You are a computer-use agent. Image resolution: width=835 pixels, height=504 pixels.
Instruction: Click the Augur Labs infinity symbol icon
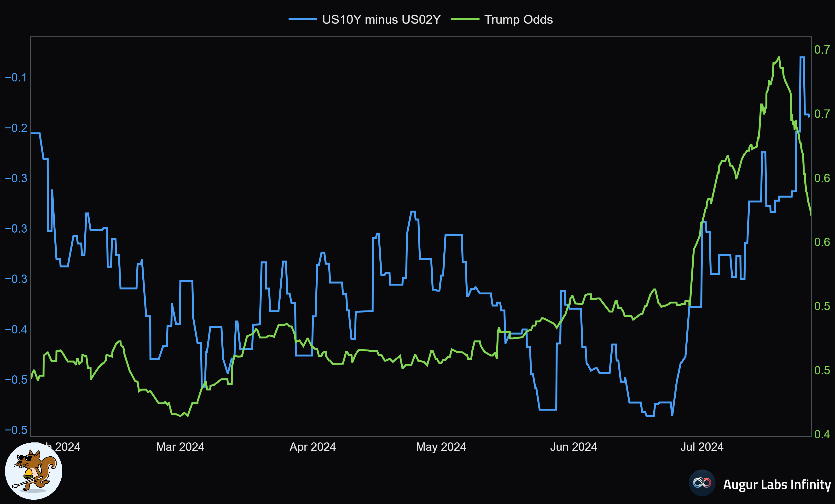tap(702, 483)
